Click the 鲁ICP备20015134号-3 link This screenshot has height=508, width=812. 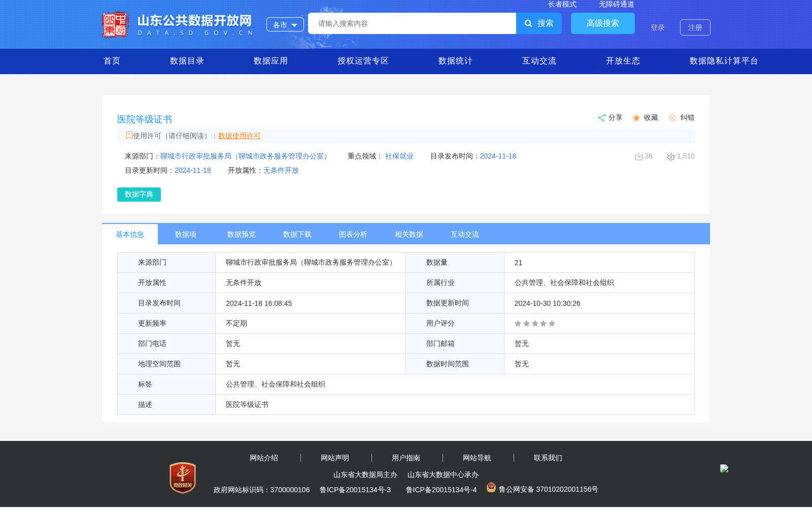coord(355,490)
